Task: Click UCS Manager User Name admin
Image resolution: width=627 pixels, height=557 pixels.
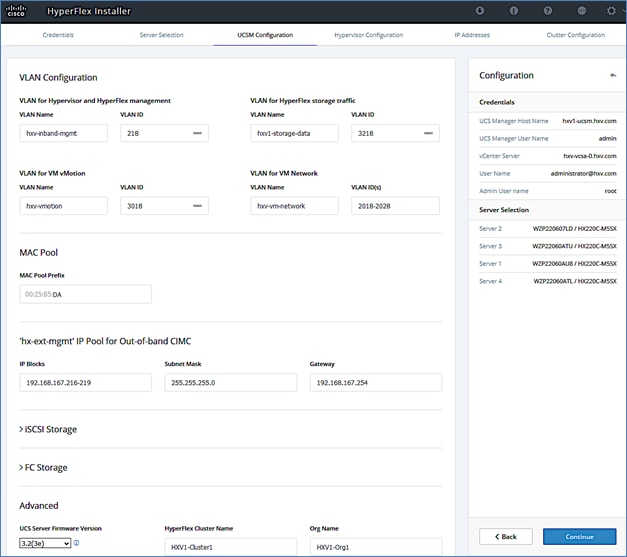Action: point(607,138)
